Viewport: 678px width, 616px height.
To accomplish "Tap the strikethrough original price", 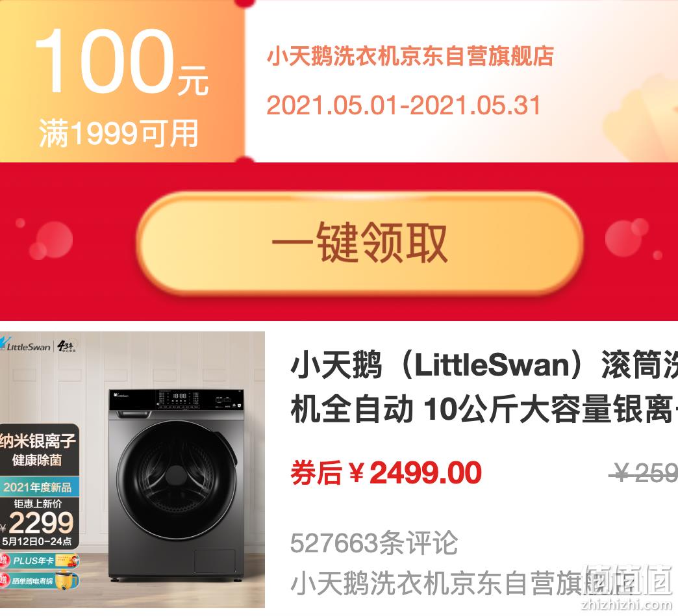I will (x=644, y=472).
